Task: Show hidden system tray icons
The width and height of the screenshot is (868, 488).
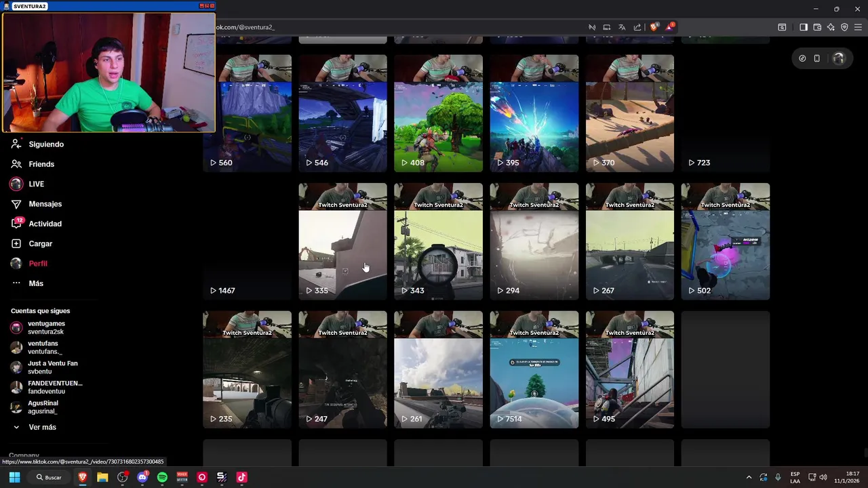Action: [x=749, y=477]
